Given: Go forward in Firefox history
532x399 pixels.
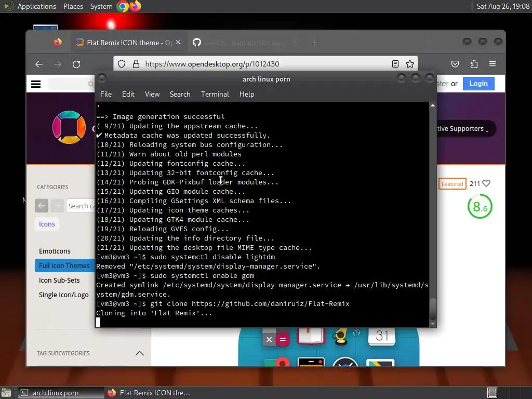Looking at the screenshot, I should click(x=58, y=64).
